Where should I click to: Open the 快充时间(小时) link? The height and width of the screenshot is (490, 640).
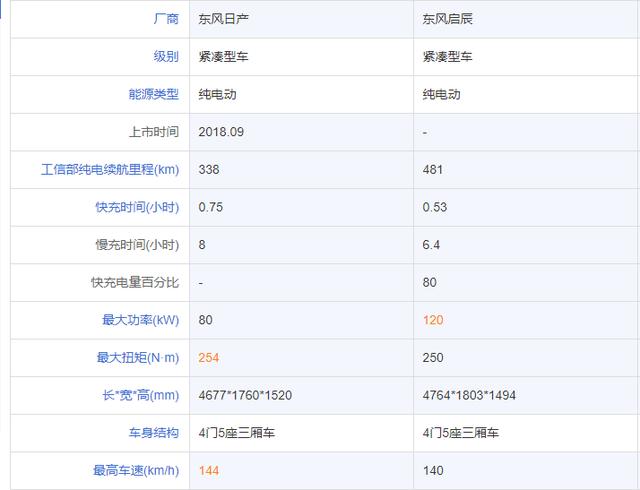(137, 207)
